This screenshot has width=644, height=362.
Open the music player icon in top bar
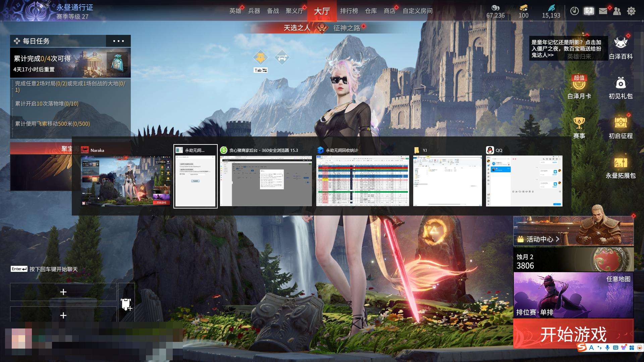[575, 11]
